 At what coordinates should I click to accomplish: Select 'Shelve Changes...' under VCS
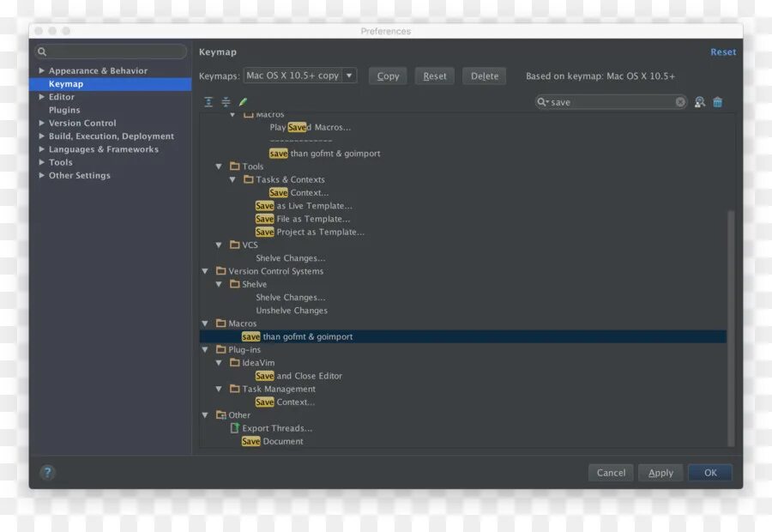click(x=291, y=258)
